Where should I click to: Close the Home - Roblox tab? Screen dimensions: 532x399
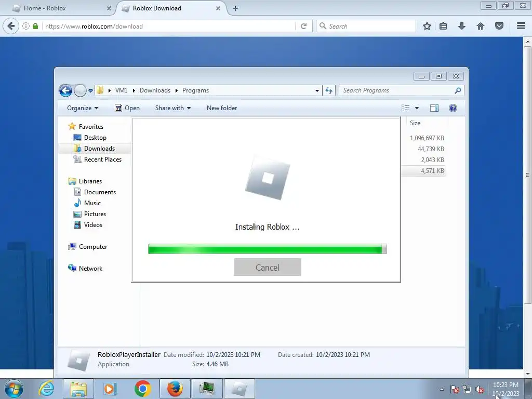[x=109, y=8]
